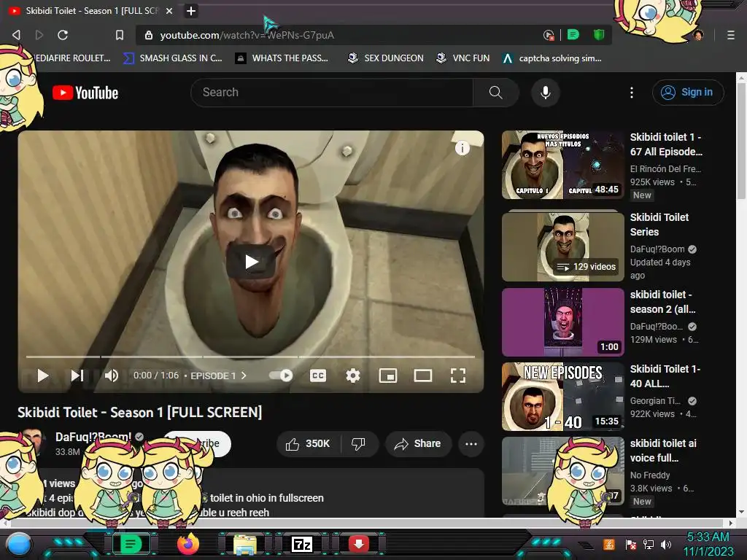
Task: Click the red download app taskbar icon
Action: (359, 544)
